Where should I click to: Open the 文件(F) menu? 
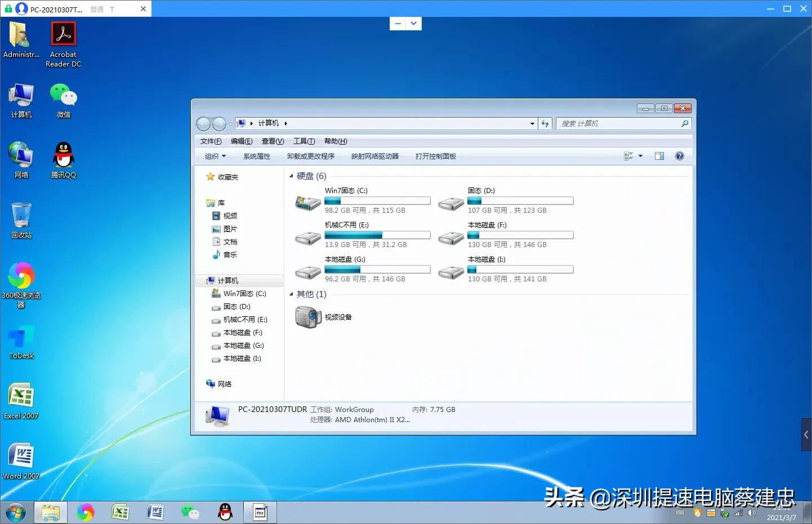[x=211, y=141]
